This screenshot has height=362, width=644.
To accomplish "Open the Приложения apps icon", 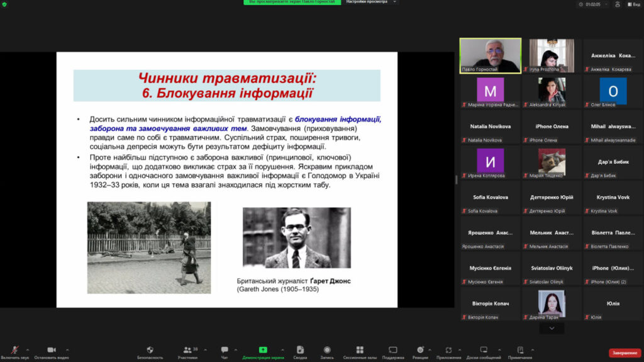I will click(x=448, y=350).
